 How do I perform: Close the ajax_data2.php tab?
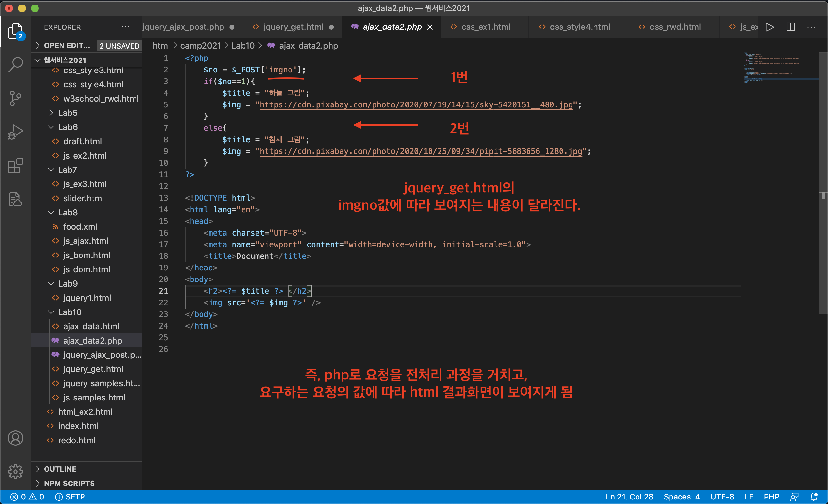(430, 27)
